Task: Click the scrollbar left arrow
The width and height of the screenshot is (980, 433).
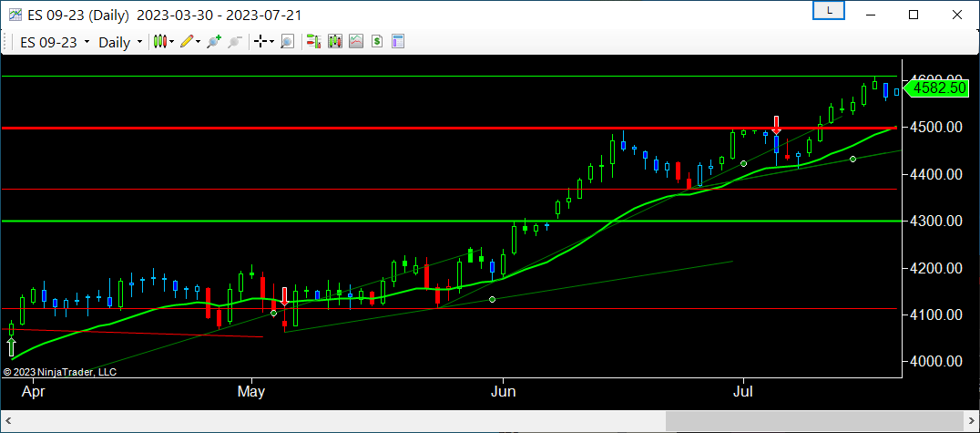Action: point(7,421)
